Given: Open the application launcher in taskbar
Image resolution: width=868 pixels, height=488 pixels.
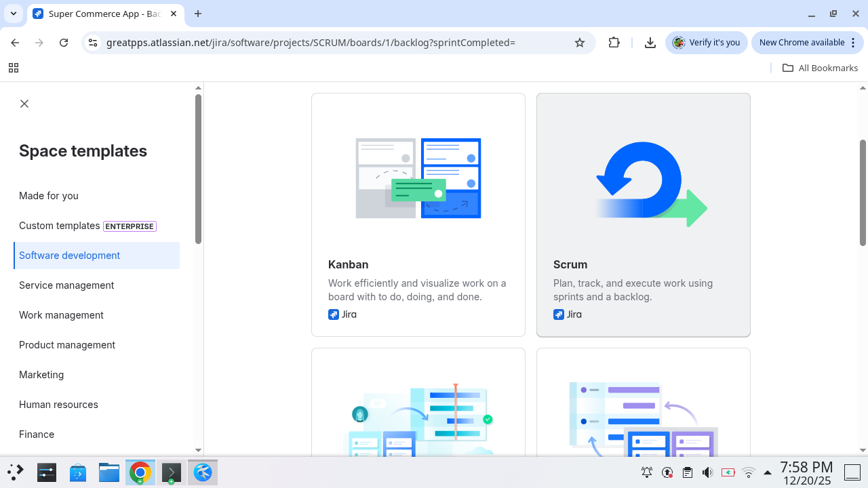Looking at the screenshot, I should click(16, 472).
